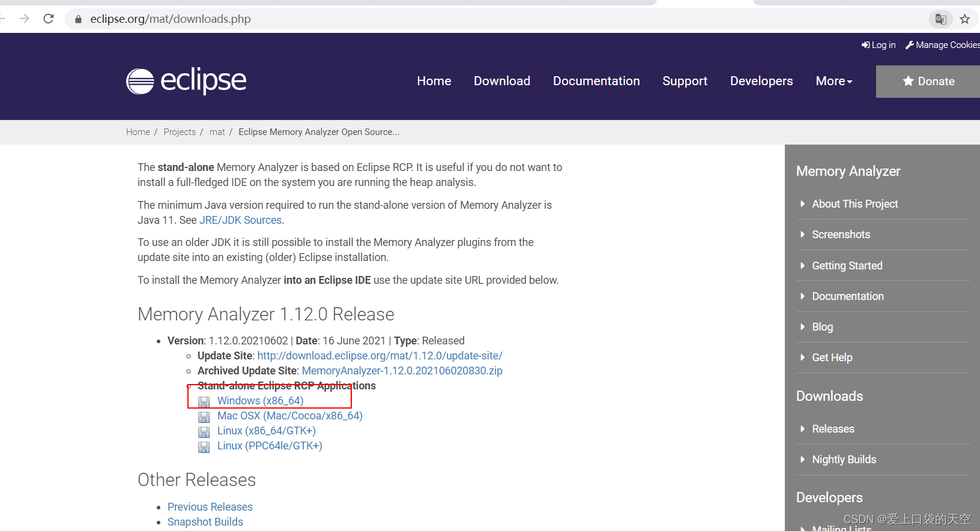
Task: Open the update site URL link
Action: pyautogui.click(x=380, y=356)
